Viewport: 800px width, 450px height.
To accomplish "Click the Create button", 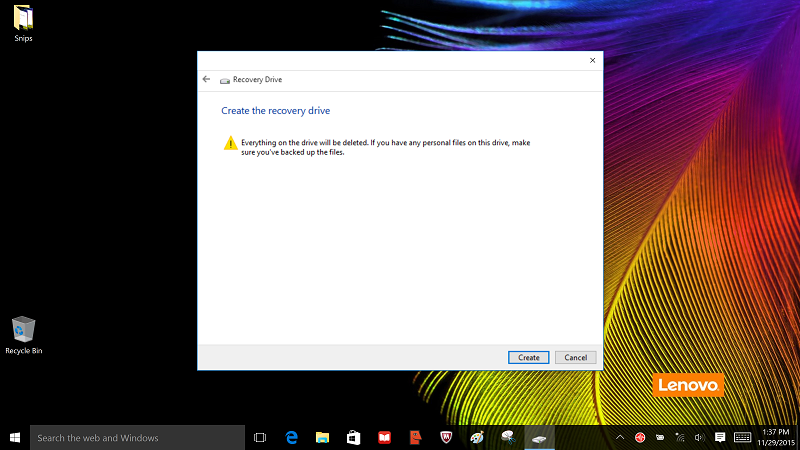I will coord(529,358).
